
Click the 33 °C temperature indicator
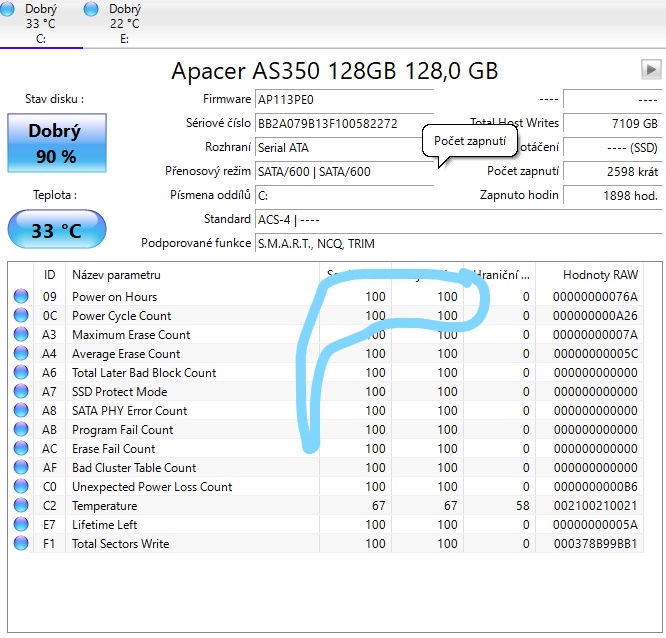[56, 231]
